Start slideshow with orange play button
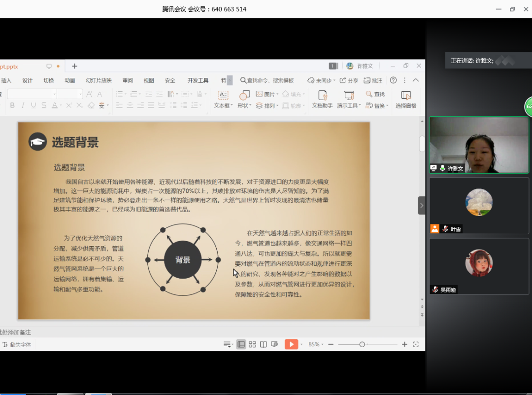The width and height of the screenshot is (532, 395). tap(291, 344)
